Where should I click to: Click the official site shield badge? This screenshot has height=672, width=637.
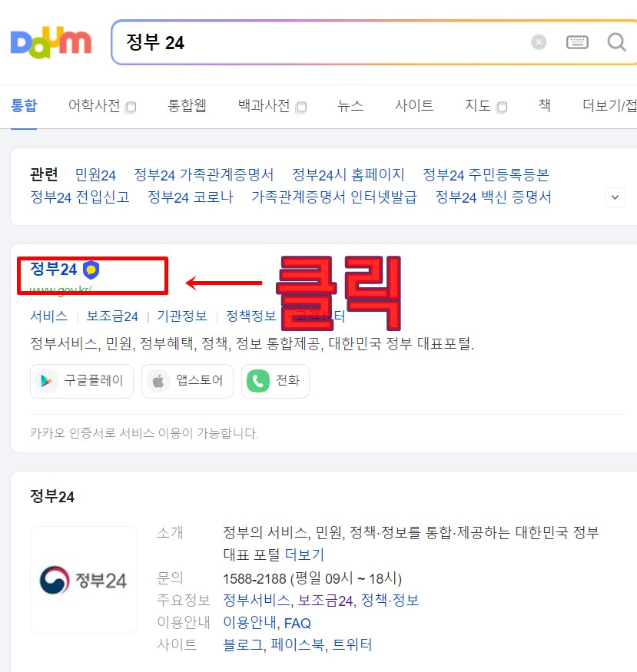coord(91,270)
